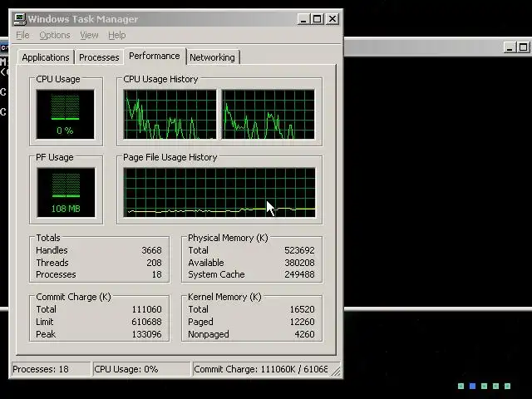Click the Threads value 208
This screenshot has width=532, height=399.
[154, 263]
